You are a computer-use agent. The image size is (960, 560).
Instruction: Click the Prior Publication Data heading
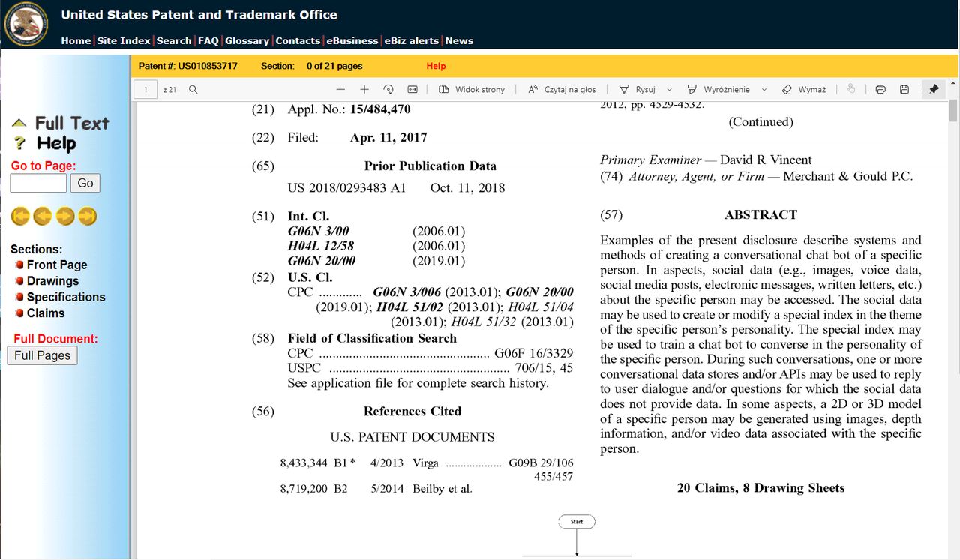tap(430, 166)
